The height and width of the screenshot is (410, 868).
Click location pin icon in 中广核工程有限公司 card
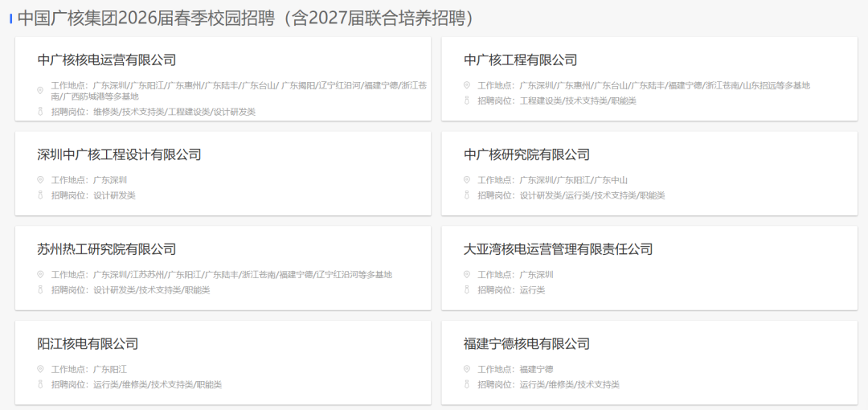467,85
